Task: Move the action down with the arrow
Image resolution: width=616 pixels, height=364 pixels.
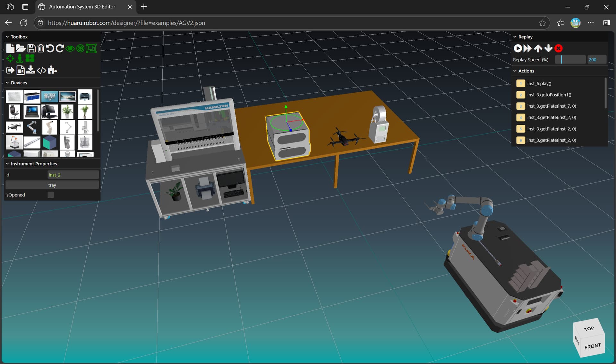Action: [548, 48]
